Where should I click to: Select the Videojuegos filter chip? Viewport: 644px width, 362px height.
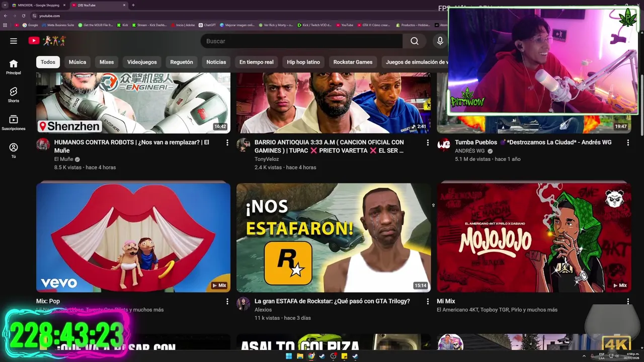[142, 62]
